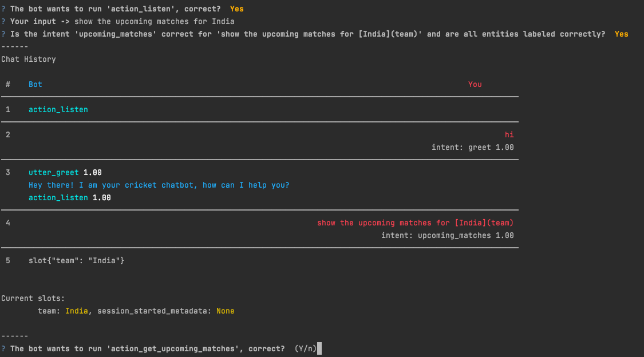The width and height of the screenshot is (644, 357).
Task: Click 'action_listen' in chat row 1
Action: tap(58, 109)
